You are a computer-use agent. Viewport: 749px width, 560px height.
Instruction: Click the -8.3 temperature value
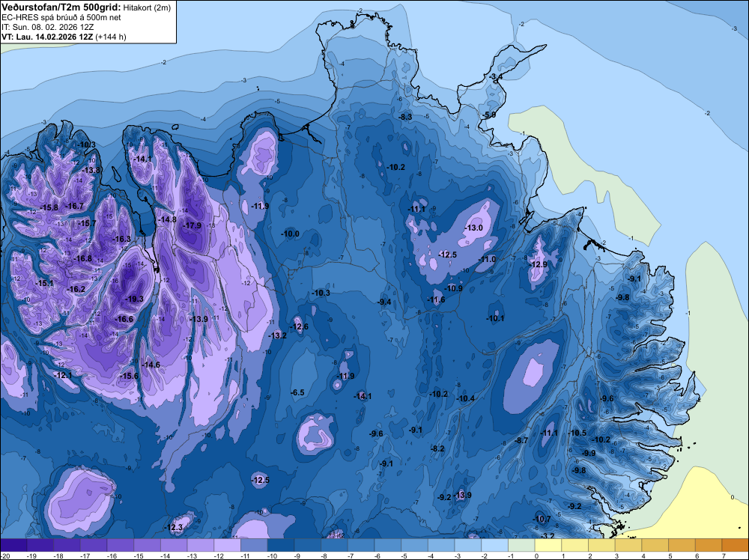click(405, 117)
